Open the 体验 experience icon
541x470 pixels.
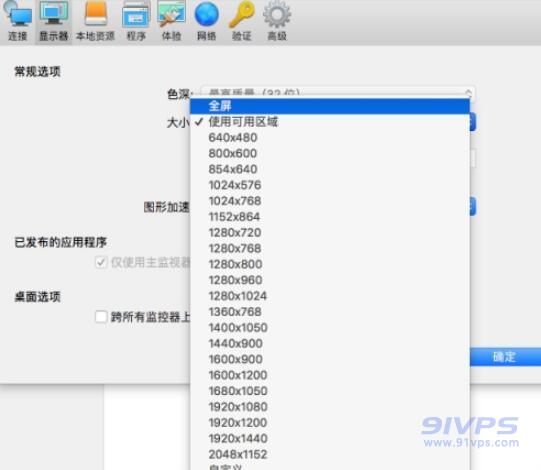coord(171,21)
